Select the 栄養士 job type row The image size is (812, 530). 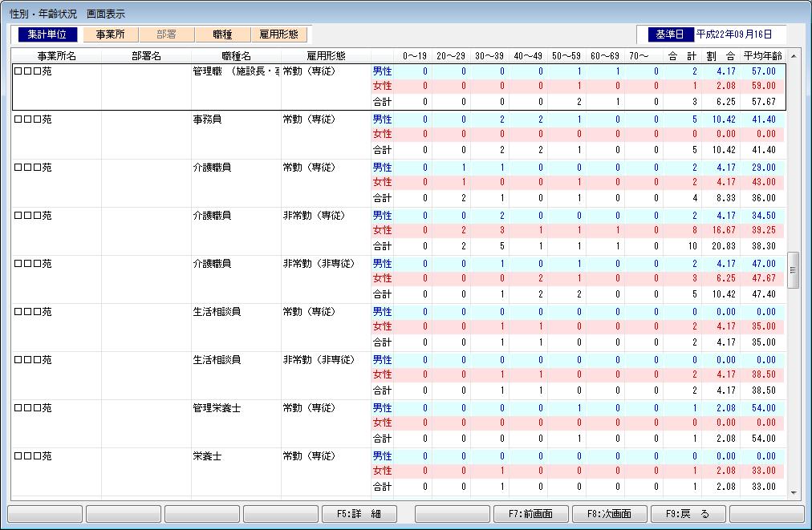(x=207, y=456)
